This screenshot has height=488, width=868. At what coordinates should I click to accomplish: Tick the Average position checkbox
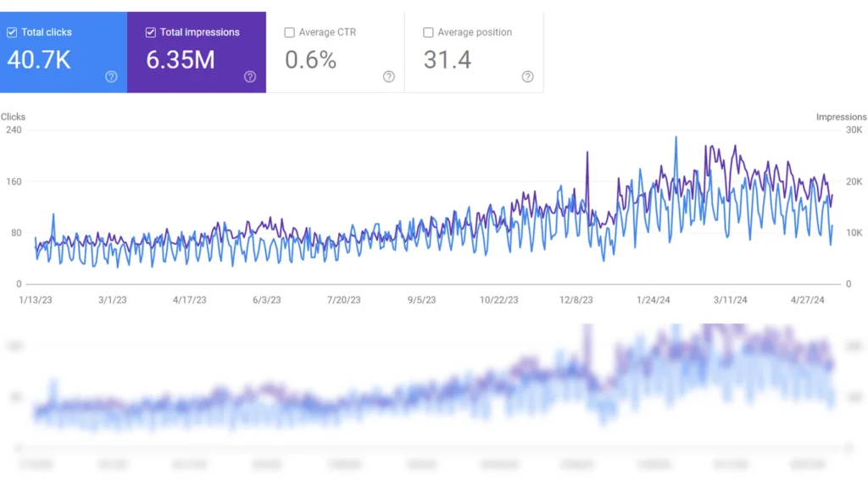pos(429,32)
